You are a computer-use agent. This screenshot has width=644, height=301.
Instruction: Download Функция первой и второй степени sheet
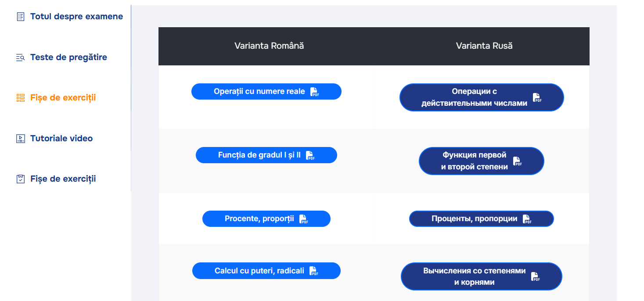click(482, 161)
